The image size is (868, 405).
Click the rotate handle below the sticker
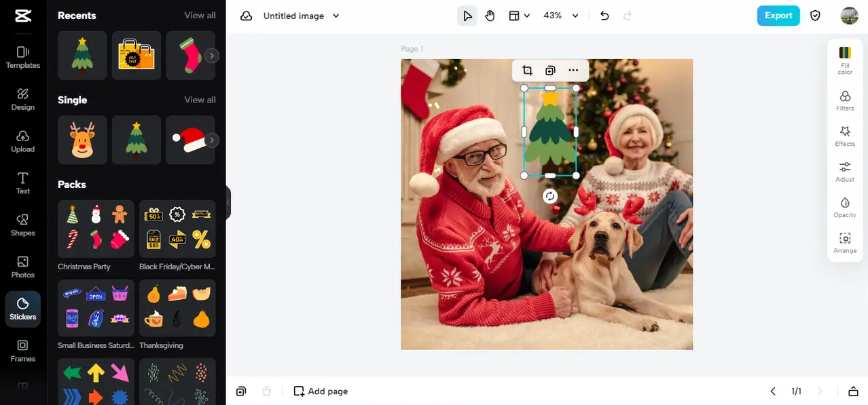tap(550, 196)
